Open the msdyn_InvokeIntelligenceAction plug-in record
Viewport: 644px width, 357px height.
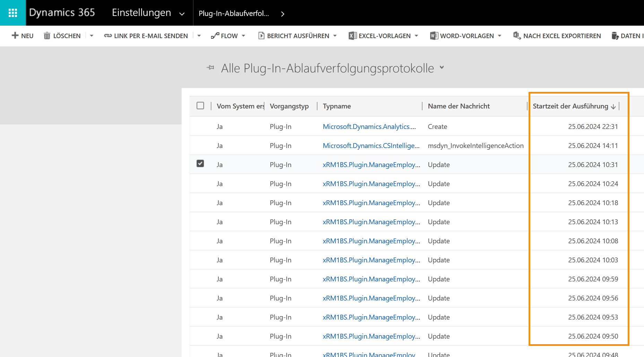click(371, 145)
